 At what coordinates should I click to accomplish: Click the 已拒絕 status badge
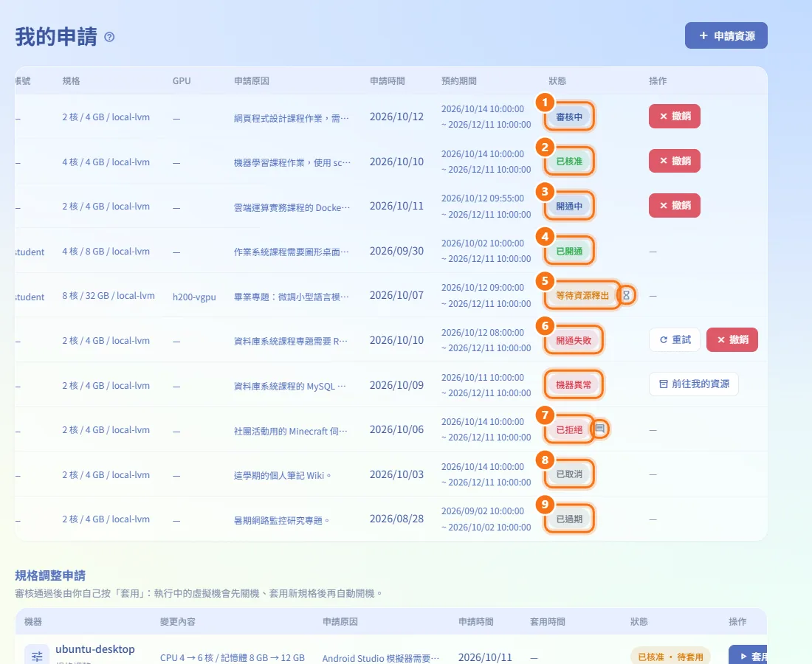point(569,429)
